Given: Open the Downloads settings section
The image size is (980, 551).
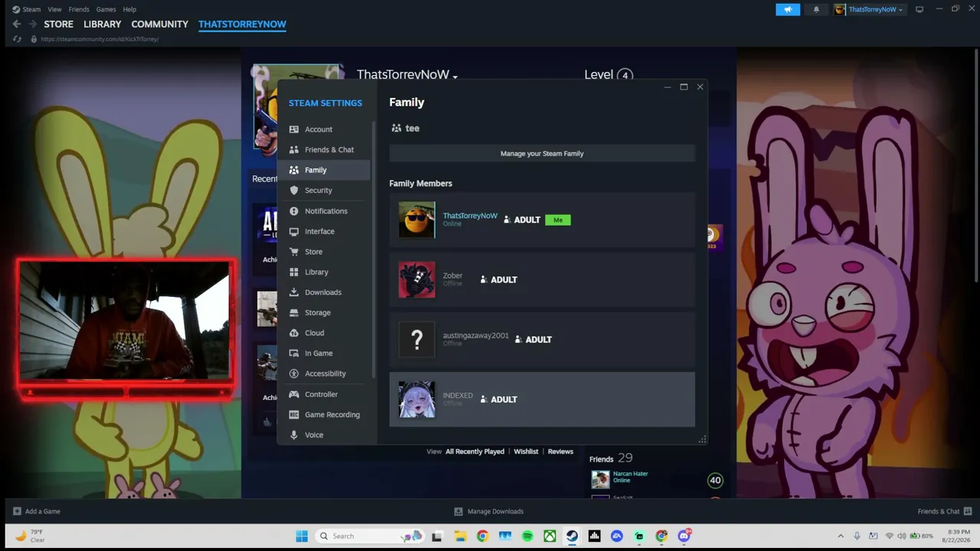Looking at the screenshot, I should point(325,292).
